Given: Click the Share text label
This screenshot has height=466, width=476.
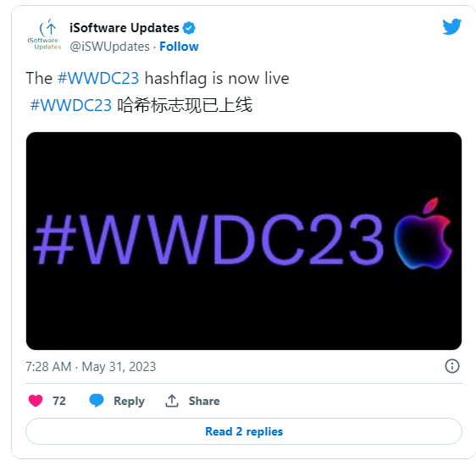Looking at the screenshot, I should point(204,401).
